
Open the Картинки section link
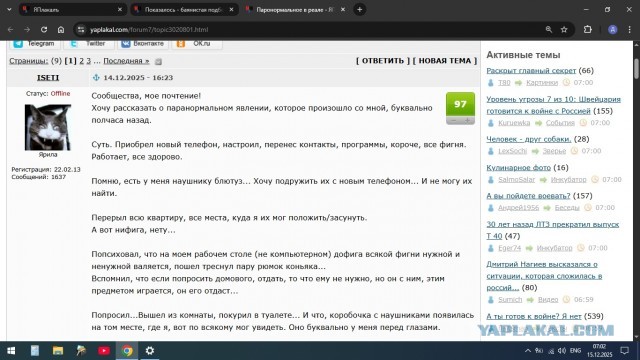point(542,82)
